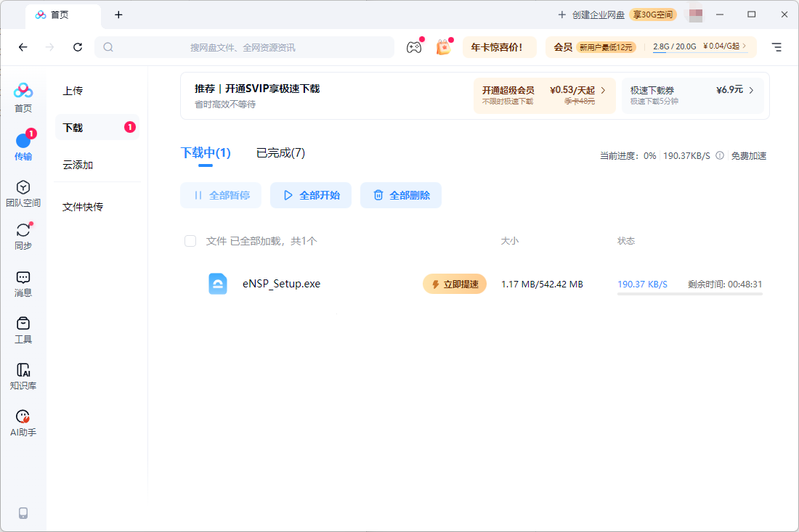Click the search input field
Image resolution: width=799 pixels, height=532 pixels.
245,47
